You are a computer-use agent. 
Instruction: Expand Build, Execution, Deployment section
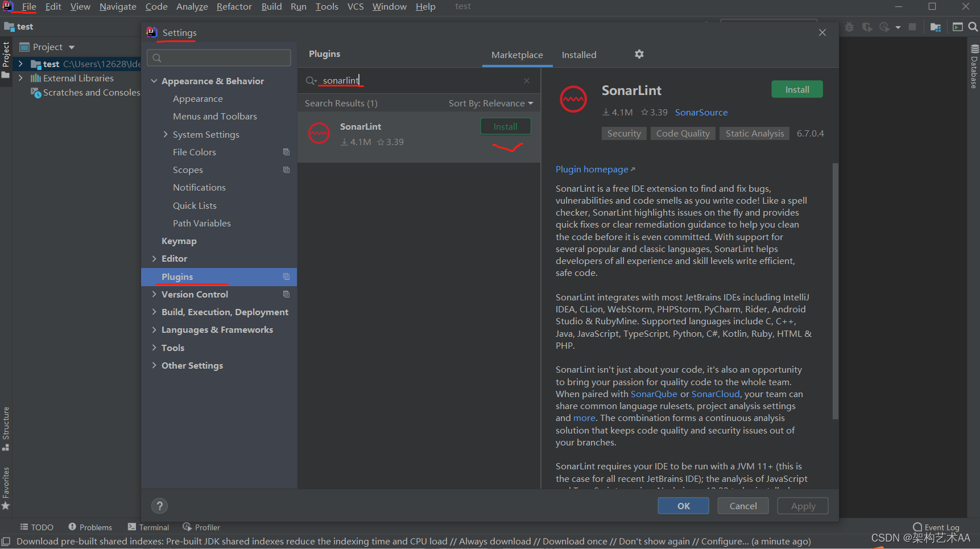[154, 312]
